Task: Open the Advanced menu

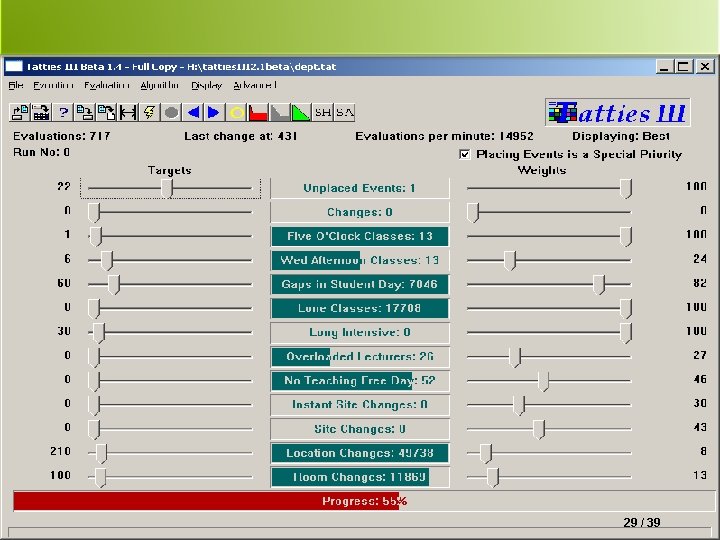Action: (255, 85)
